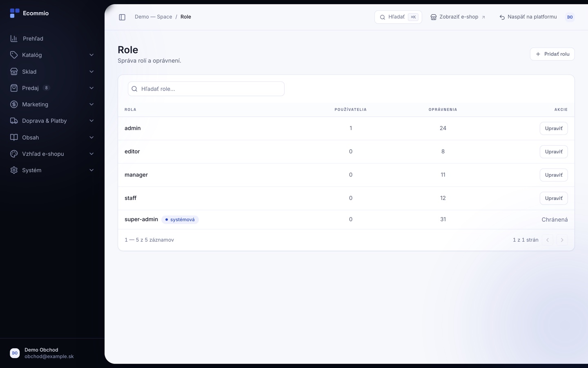Viewport: 588px width, 368px height.
Task: Click the Doprava & Platby truck icon
Action: [14, 121]
